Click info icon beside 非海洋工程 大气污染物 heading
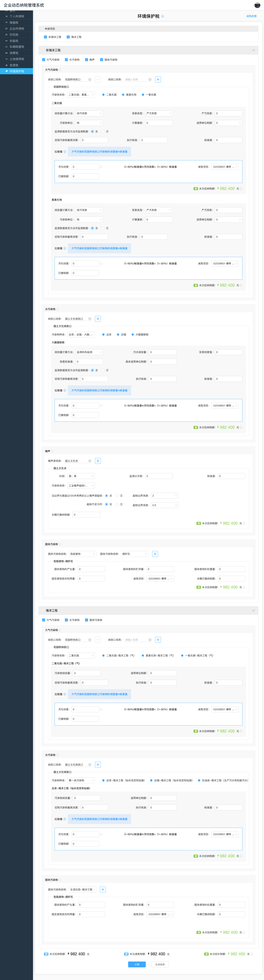This screenshot has width=264, height=980. point(60,70)
